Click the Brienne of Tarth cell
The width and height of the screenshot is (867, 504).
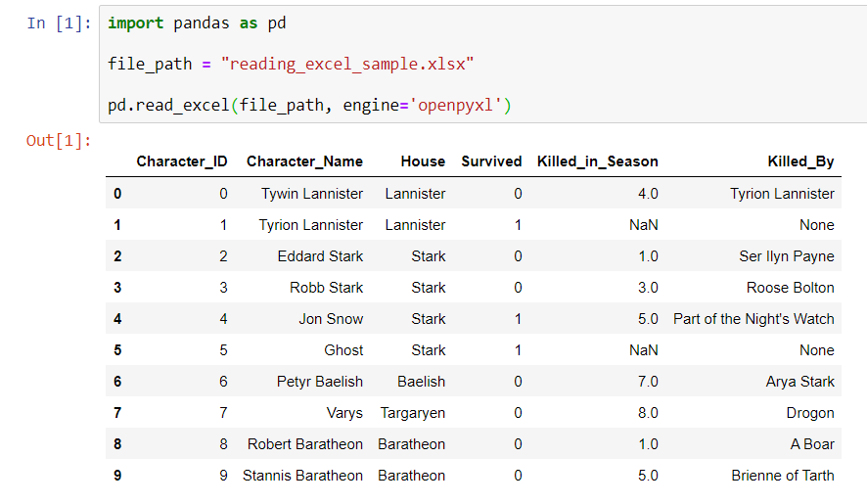tap(783, 476)
